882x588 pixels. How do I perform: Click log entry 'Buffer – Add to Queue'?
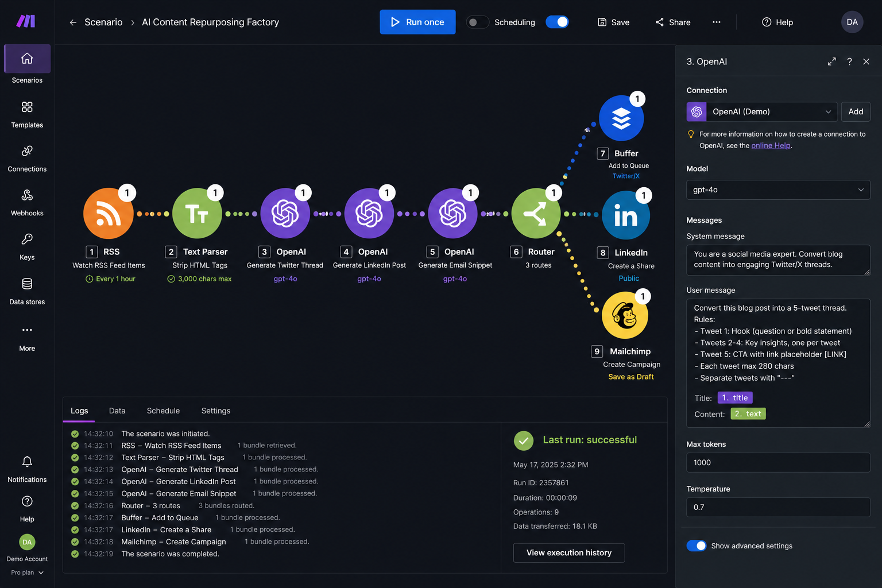[x=160, y=518]
